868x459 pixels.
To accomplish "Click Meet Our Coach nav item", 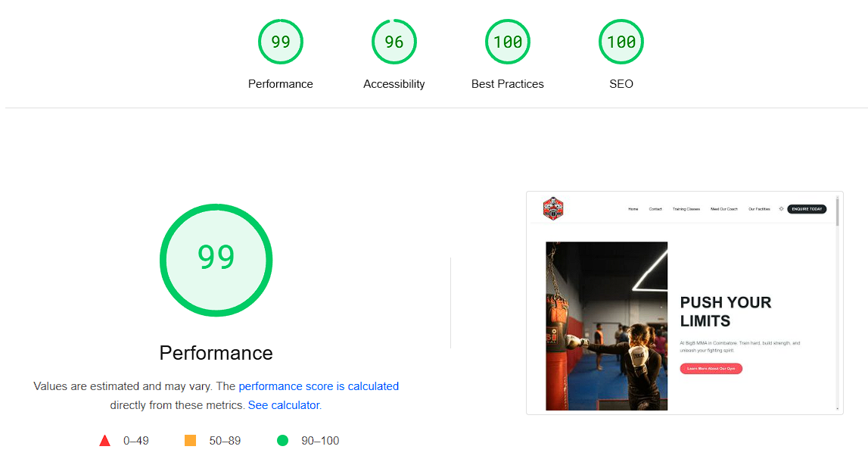I will [x=724, y=209].
